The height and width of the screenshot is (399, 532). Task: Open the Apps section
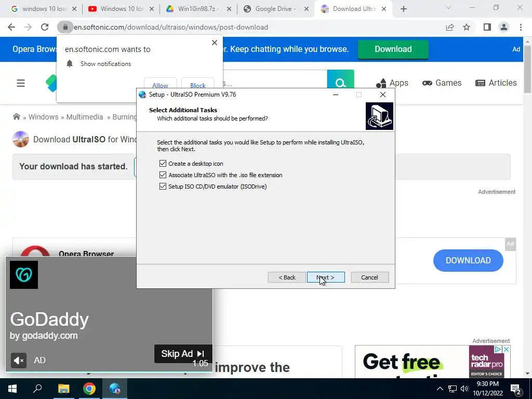(x=392, y=83)
